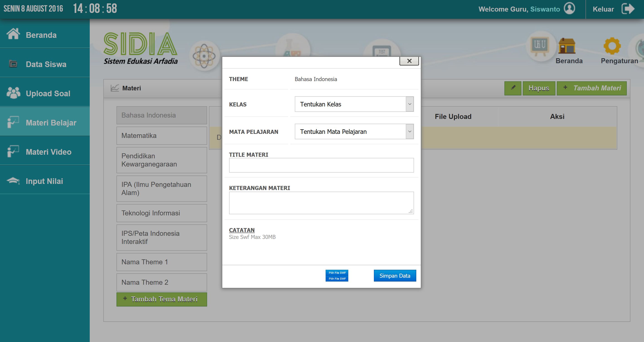Select the Nama Theme 2 item
644x342 pixels.
click(x=162, y=282)
